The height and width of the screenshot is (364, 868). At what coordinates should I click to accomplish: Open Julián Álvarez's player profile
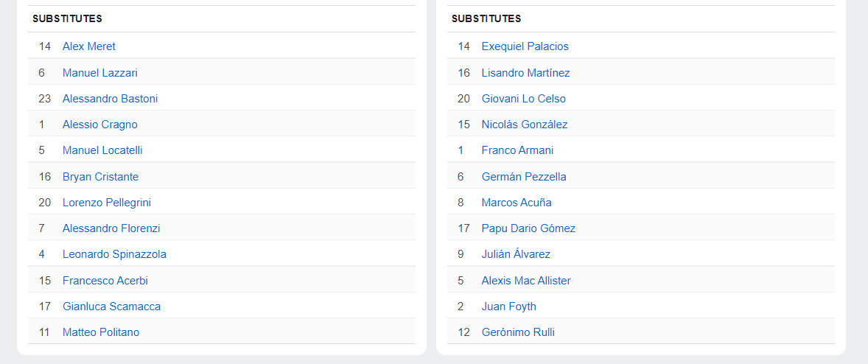pyautogui.click(x=516, y=254)
